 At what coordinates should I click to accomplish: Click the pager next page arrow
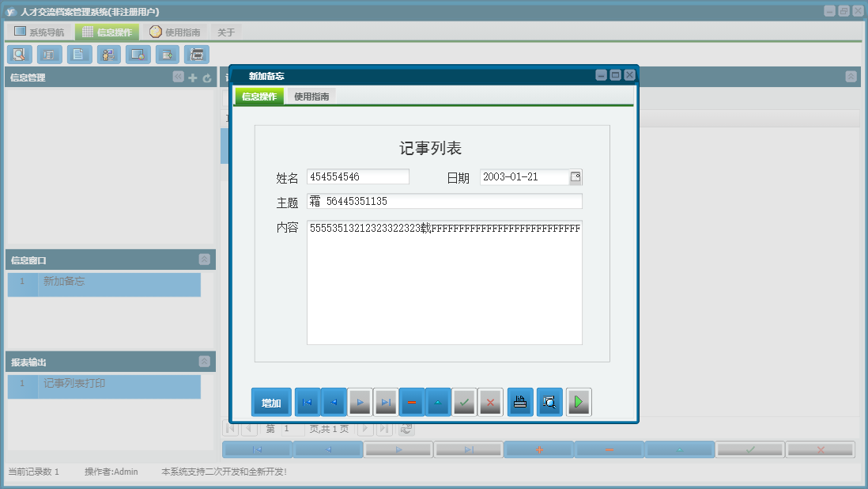pyautogui.click(x=365, y=429)
